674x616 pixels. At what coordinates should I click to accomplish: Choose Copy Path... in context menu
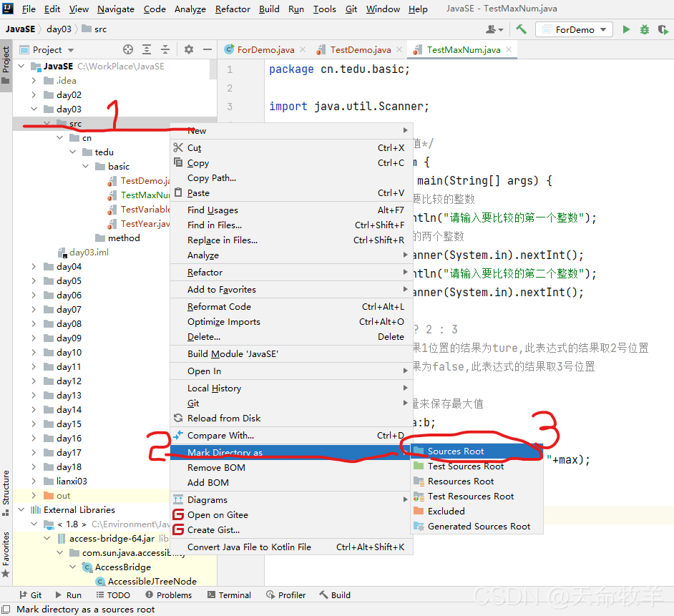[291, 178]
